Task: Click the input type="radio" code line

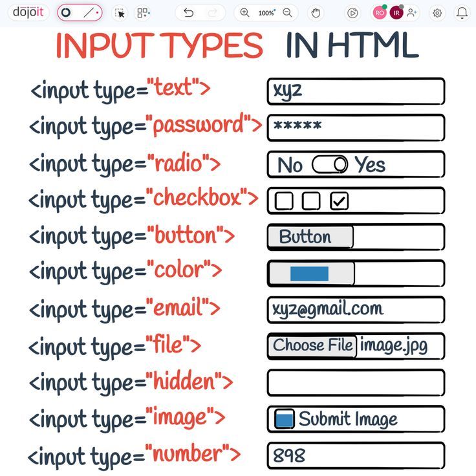Action: click(125, 164)
